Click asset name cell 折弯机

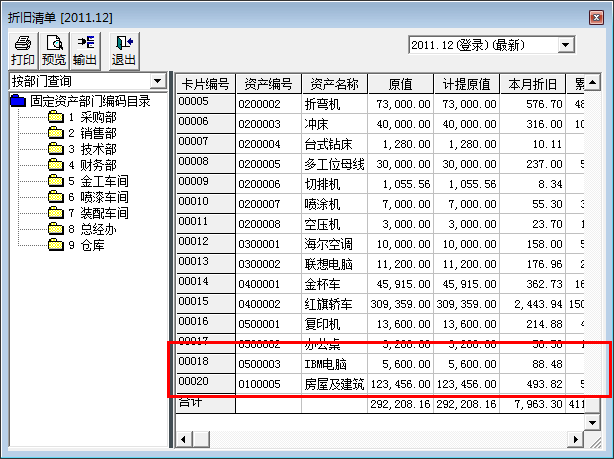point(334,104)
